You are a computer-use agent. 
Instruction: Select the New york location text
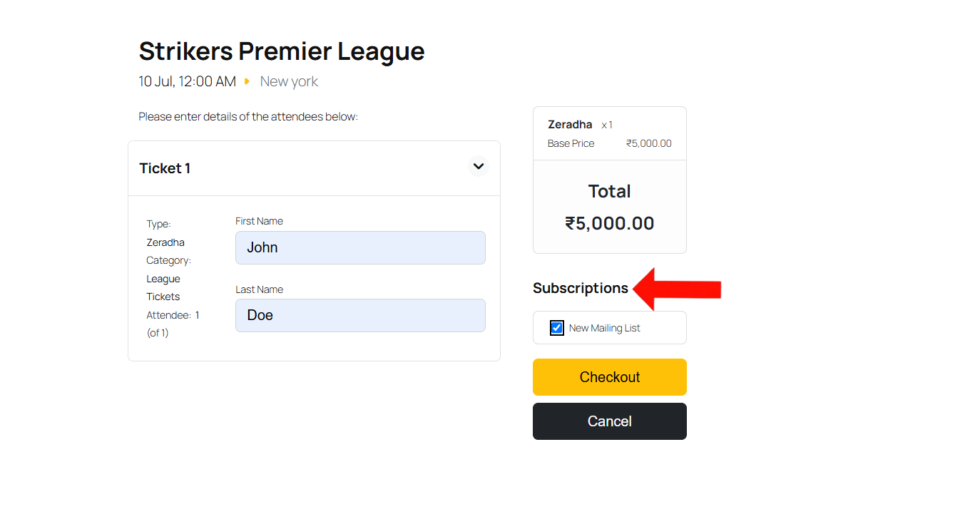click(289, 82)
